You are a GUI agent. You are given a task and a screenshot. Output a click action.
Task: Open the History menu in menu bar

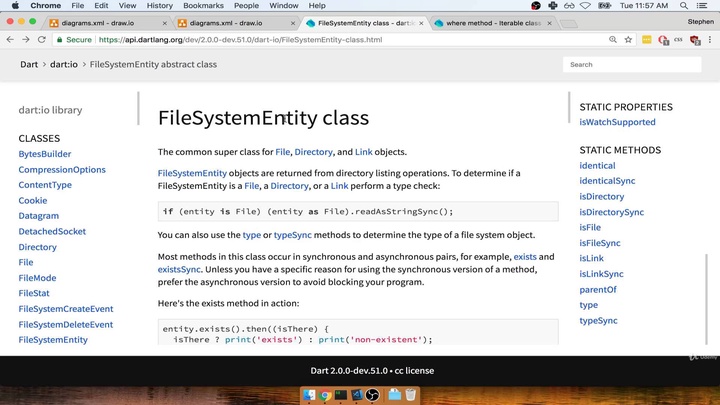click(x=159, y=5)
